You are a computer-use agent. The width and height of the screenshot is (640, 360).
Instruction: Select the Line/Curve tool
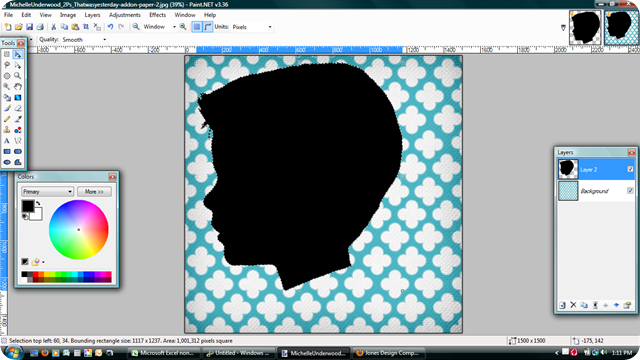[18, 141]
